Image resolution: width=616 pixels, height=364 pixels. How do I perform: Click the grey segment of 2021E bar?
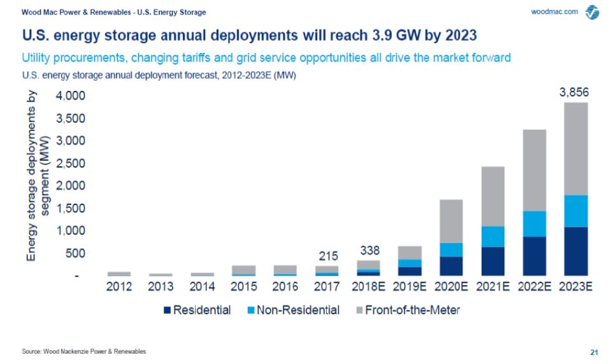(492, 197)
